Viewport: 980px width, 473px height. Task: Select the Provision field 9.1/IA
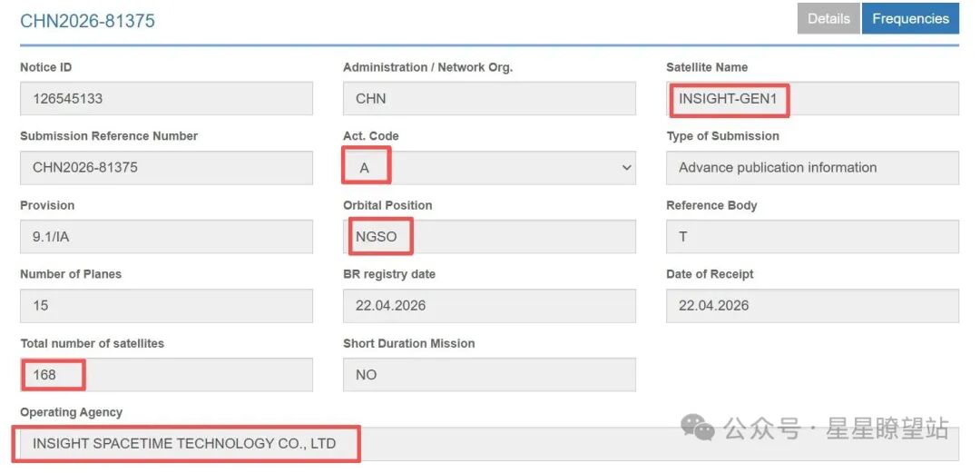click(x=166, y=237)
